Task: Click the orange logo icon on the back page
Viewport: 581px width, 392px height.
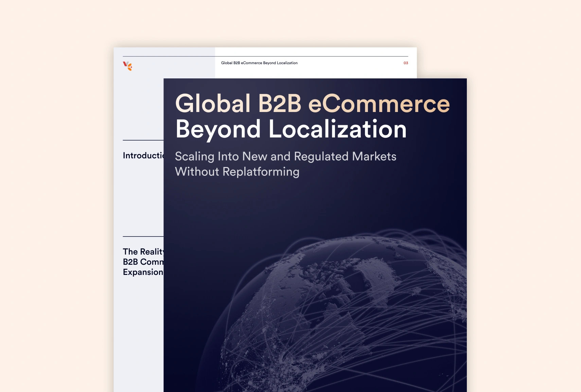Action: pyautogui.click(x=127, y=66)
